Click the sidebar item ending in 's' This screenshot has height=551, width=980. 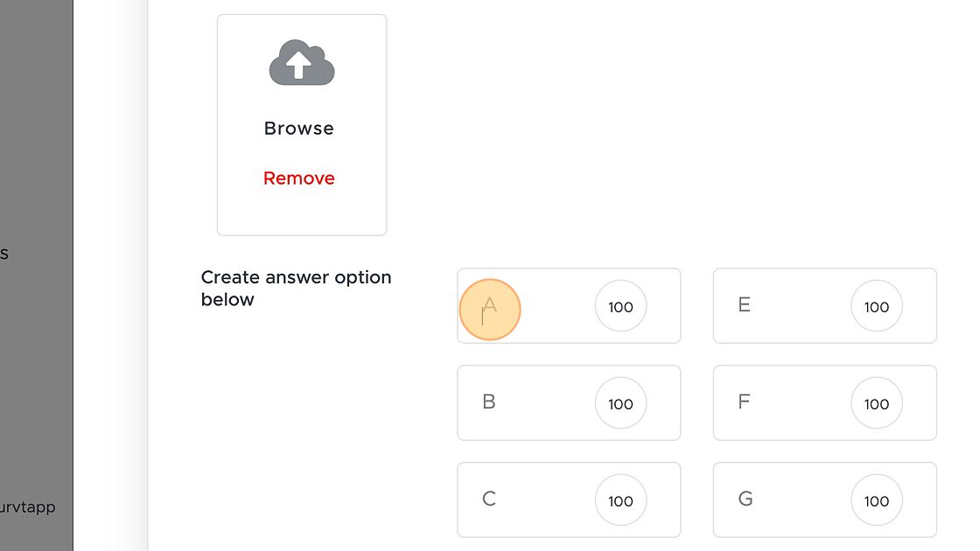(4, 254)
